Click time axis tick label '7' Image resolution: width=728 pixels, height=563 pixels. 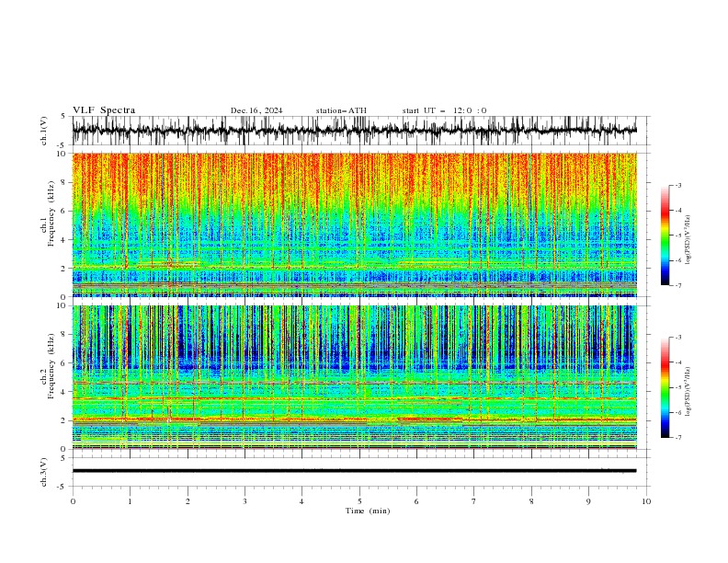point(474,501)
